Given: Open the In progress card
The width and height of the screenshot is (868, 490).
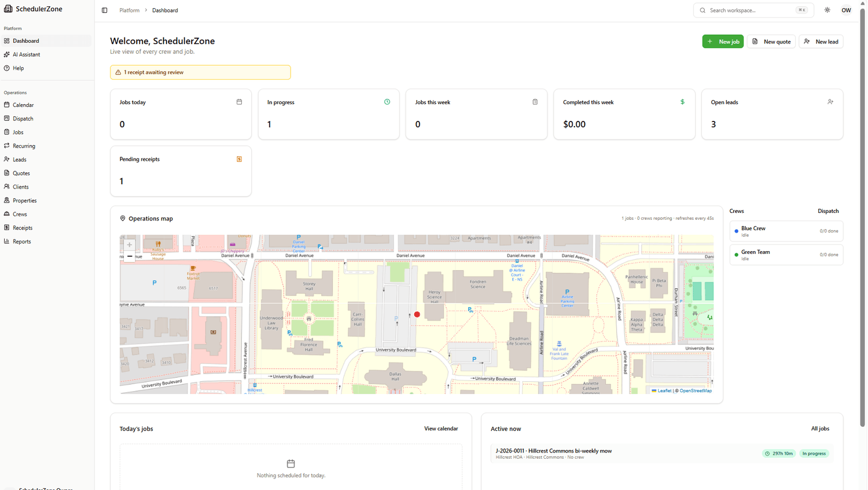Looking at the screenshot, I should coord(329,114).
